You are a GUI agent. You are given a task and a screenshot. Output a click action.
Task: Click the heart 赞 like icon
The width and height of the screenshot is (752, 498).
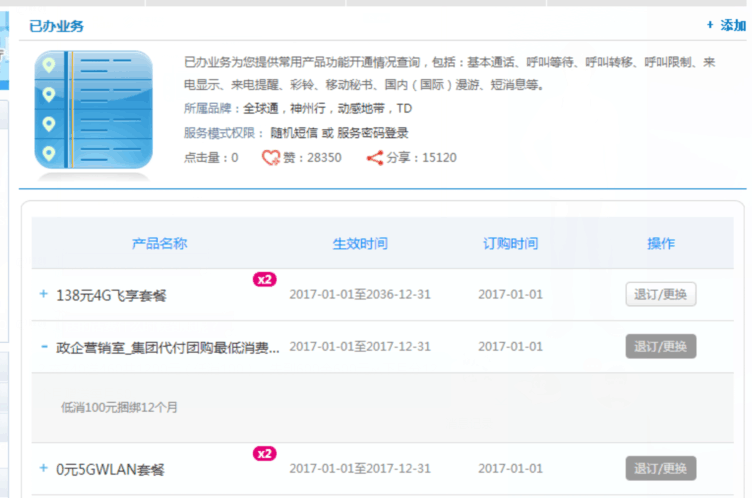[x=271, y=157]
